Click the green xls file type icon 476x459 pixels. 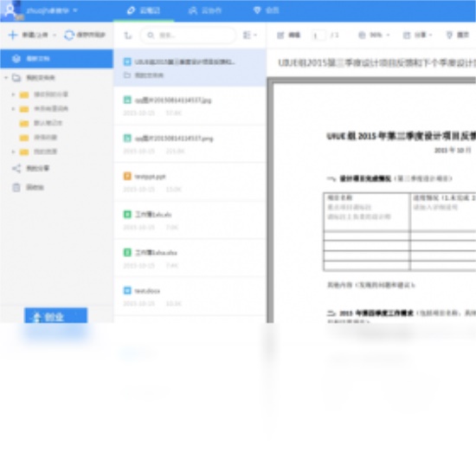point(127,215)
